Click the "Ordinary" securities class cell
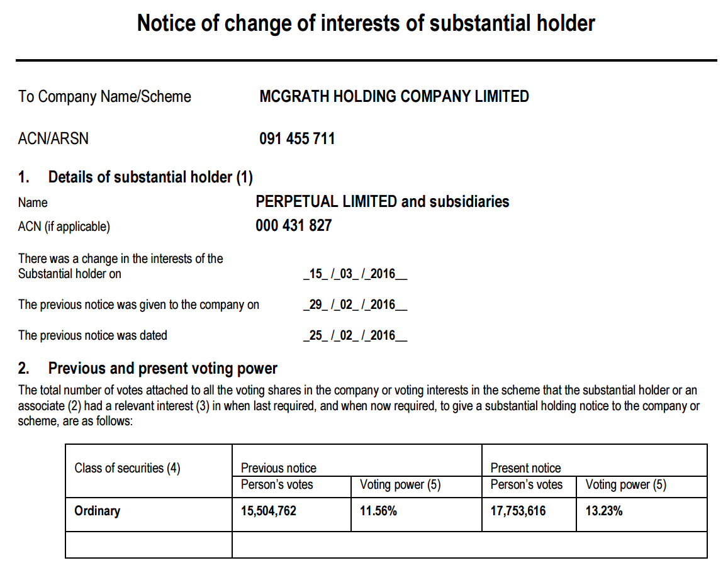 point(98,511)
